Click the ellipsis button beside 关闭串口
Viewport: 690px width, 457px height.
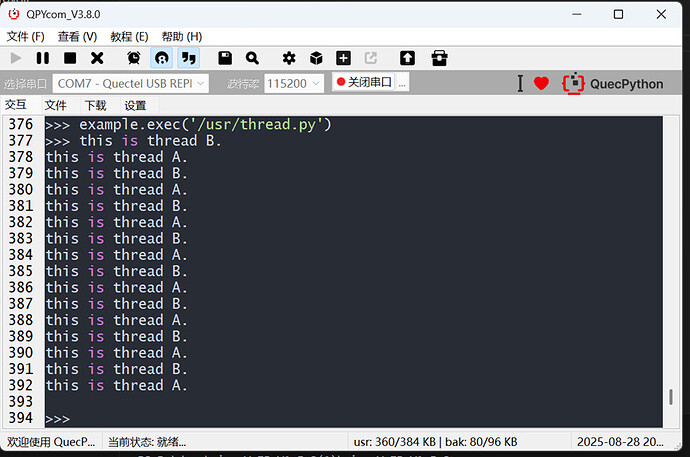[x=403, y=83]
